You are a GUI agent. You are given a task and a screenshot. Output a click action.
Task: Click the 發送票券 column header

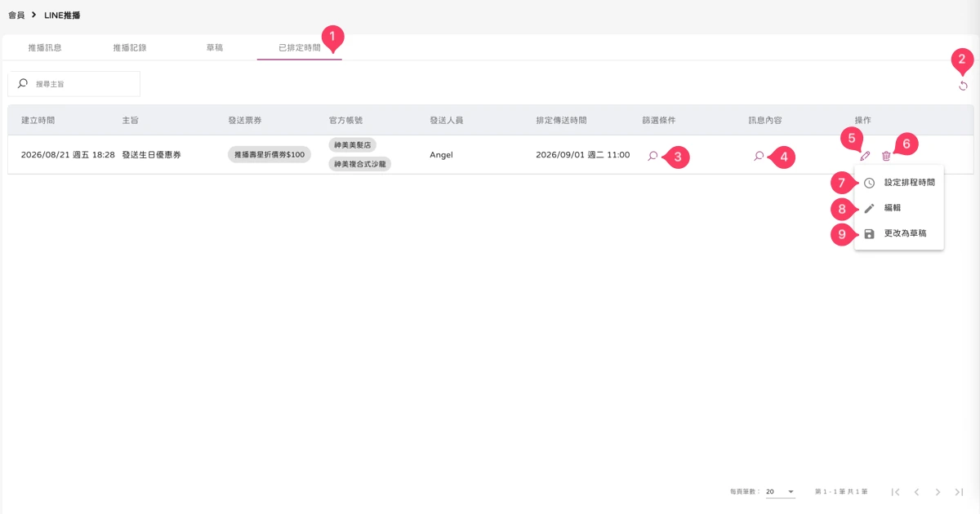click(x=244, y=120)
